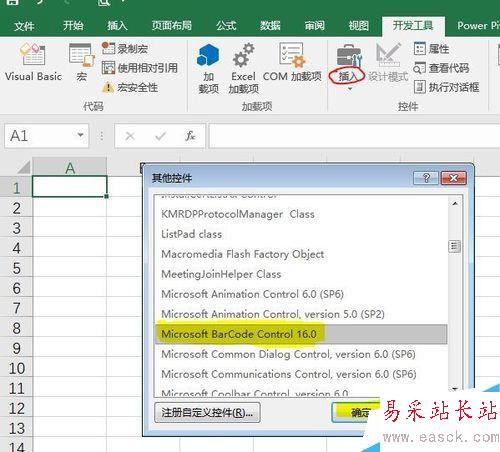Viewport: 500px width, 452px height.
Task: Open the Macros (宏) dialog
Action: (x=81, y=63)
